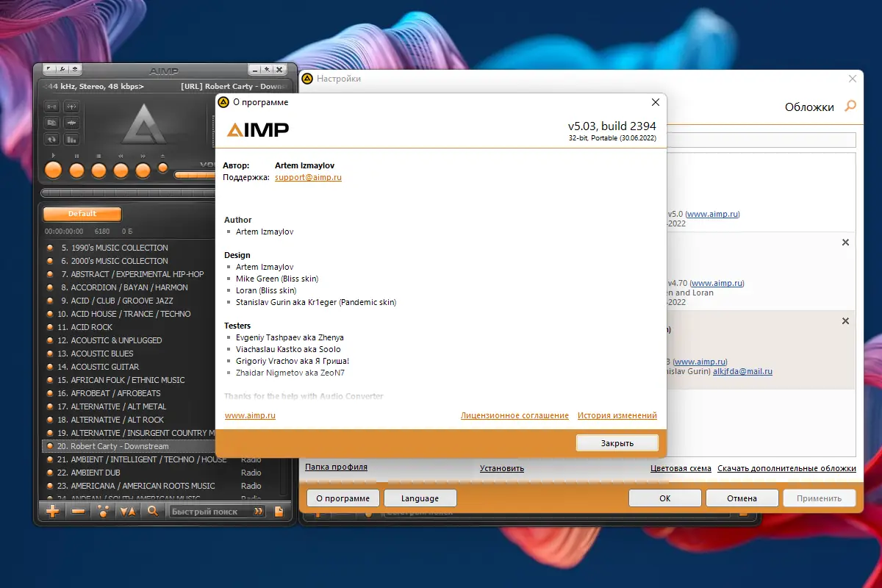The width and height of the screenshot is (882, 588).
Task: Open the equalizer bars icon
Action: point(71,139)
